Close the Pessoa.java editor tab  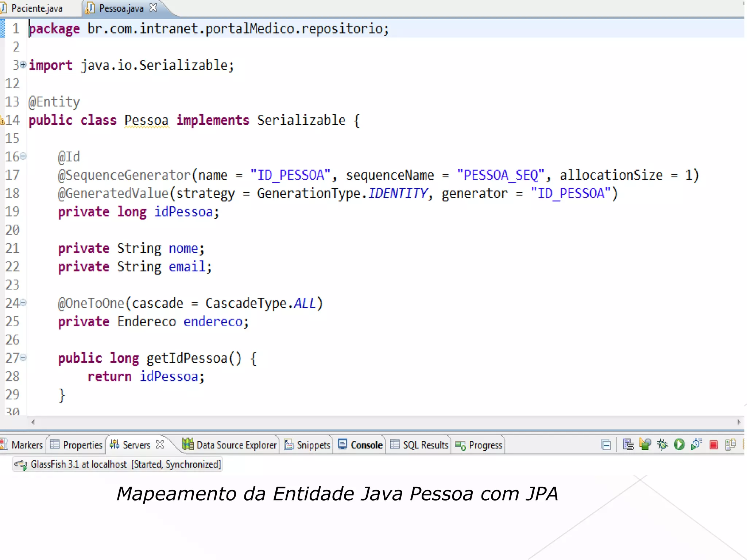[x=154, y=8]
